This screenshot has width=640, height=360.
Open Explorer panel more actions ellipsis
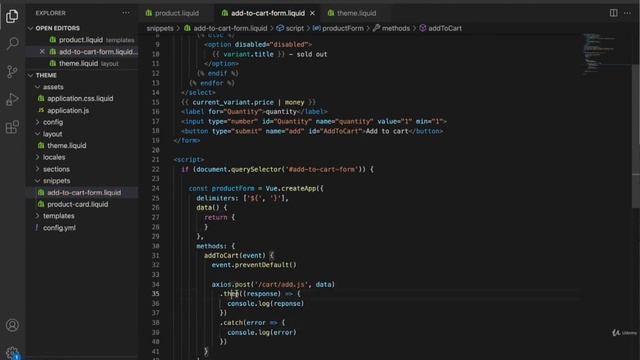point(126,13)
